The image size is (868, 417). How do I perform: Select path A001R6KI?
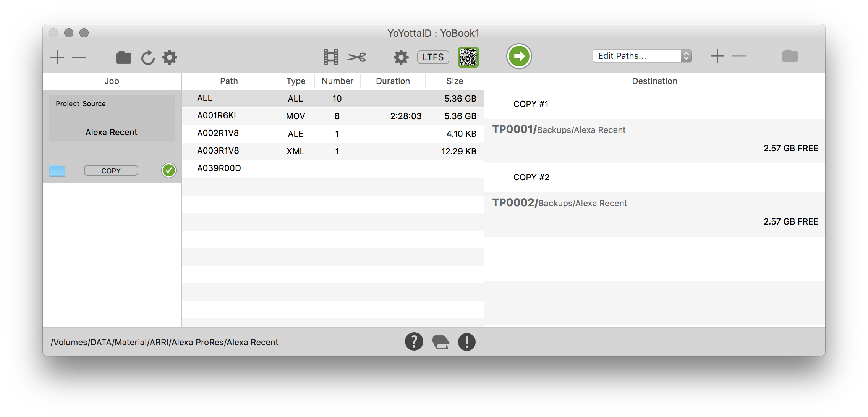(229, 116)
